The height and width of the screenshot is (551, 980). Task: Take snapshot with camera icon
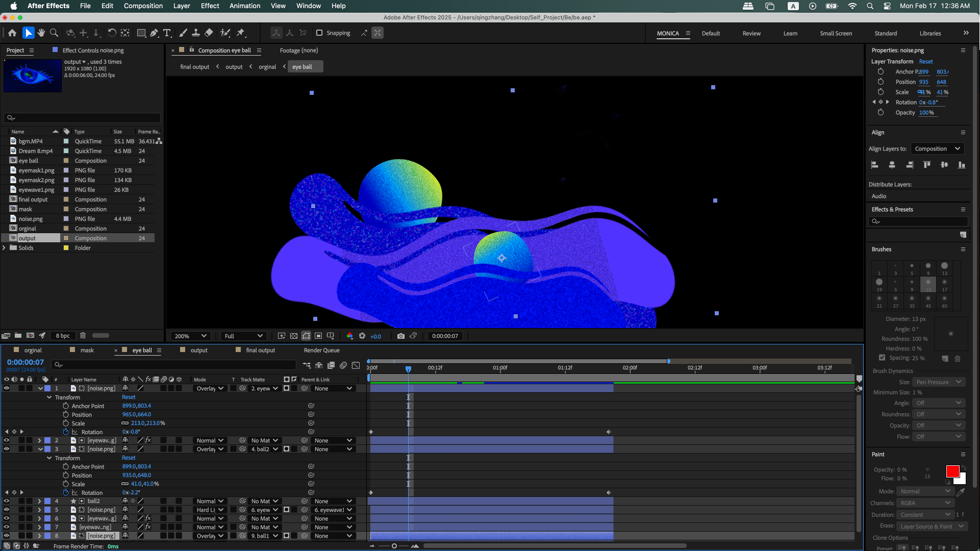coord(401,336)
